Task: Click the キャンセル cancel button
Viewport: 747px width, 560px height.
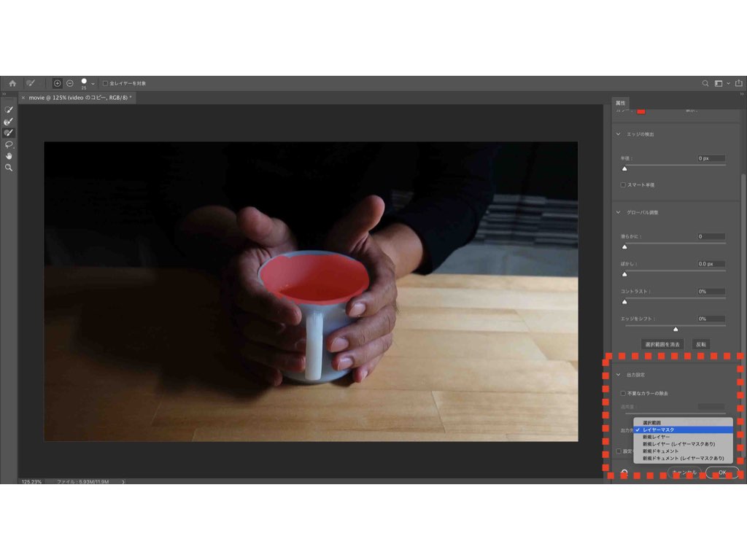Action: (684, 472)
